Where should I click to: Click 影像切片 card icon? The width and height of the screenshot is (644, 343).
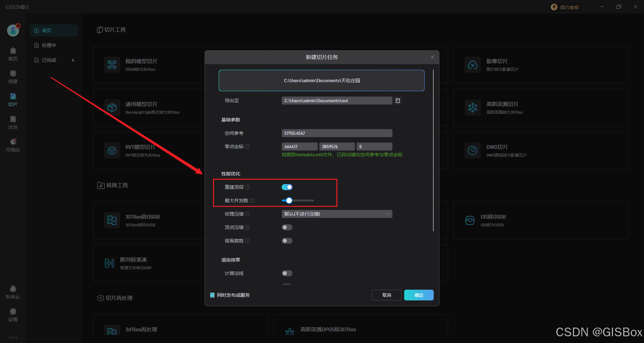click(x=473, y=65)
